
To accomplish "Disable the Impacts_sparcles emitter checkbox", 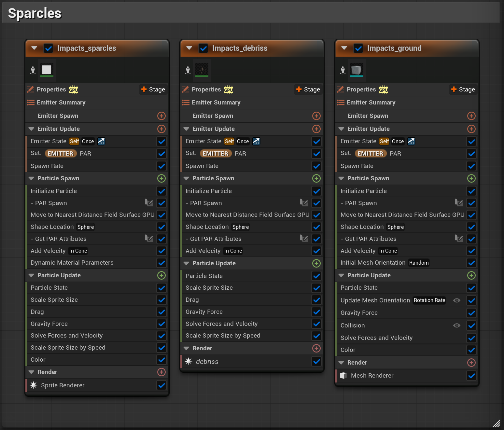I will pos(49,49).
